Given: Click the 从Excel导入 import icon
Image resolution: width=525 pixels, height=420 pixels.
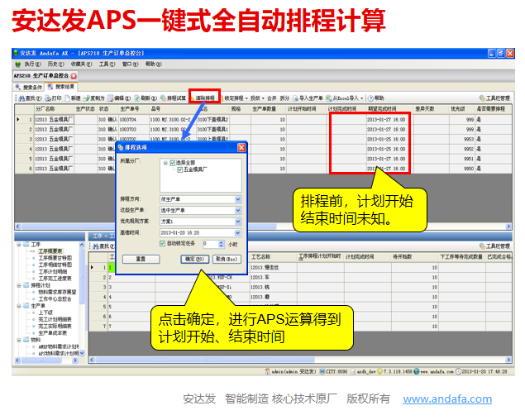Looking at the screenshot, I should tap(329, 98).
